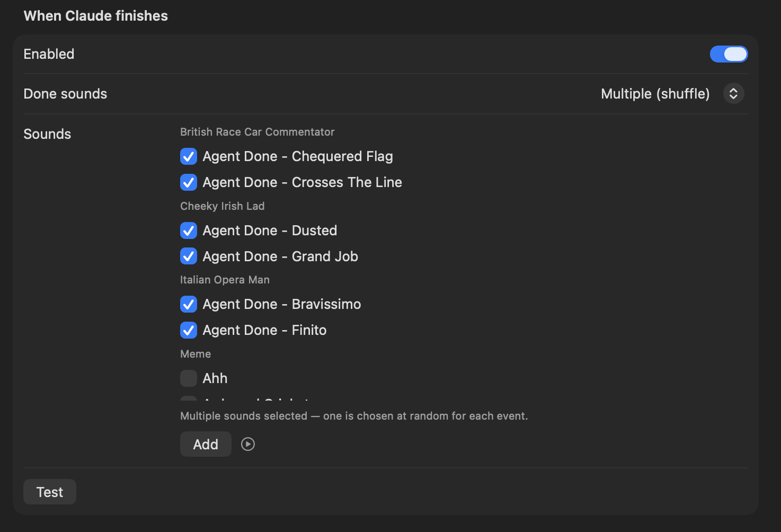781x532 pixels.
Task: Open the Done sounds mode dropdown
Action: (733, 94)
